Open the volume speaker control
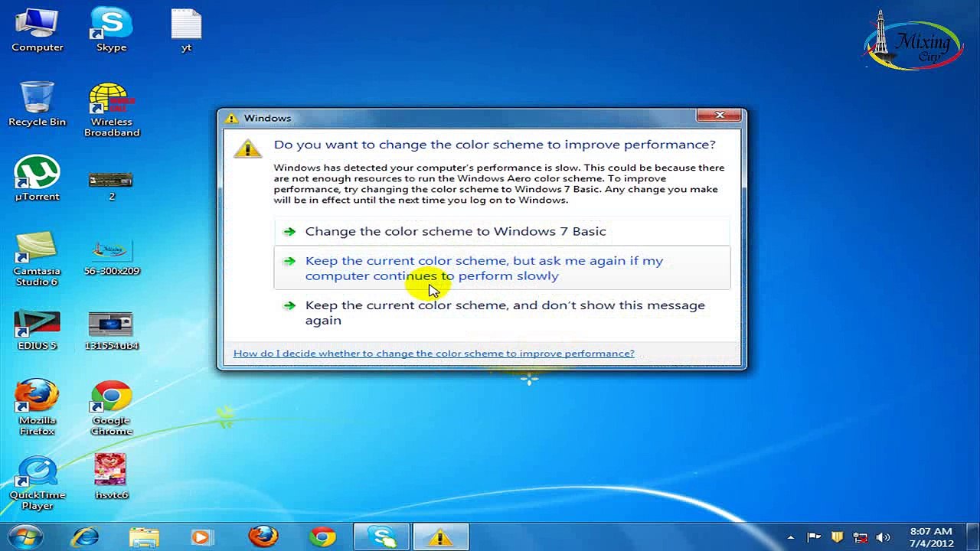 [x=884, y=537]
